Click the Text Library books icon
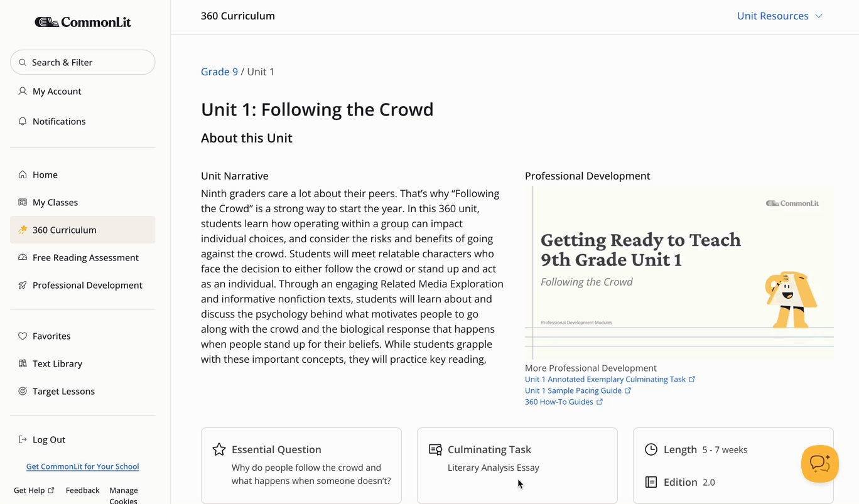Image resolution: width=859 pixels, height=504 pixels. (23, 363)
